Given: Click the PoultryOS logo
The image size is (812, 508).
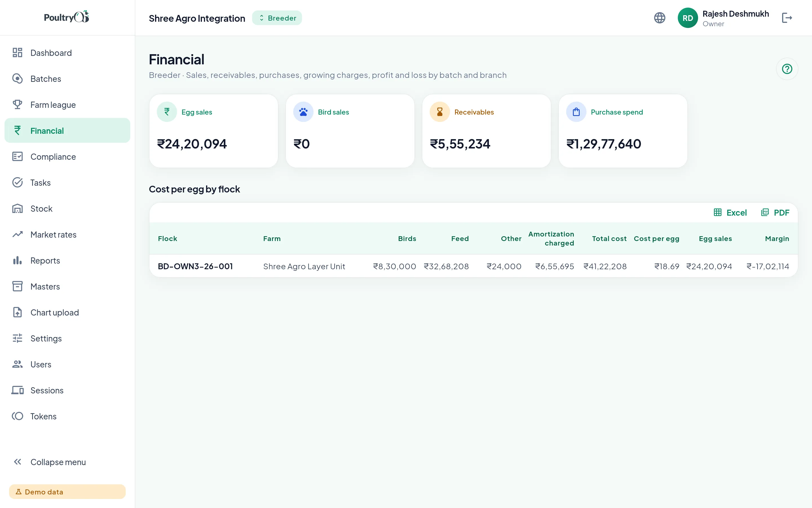Looking at the screenshot, I should [x=67, y=17].
